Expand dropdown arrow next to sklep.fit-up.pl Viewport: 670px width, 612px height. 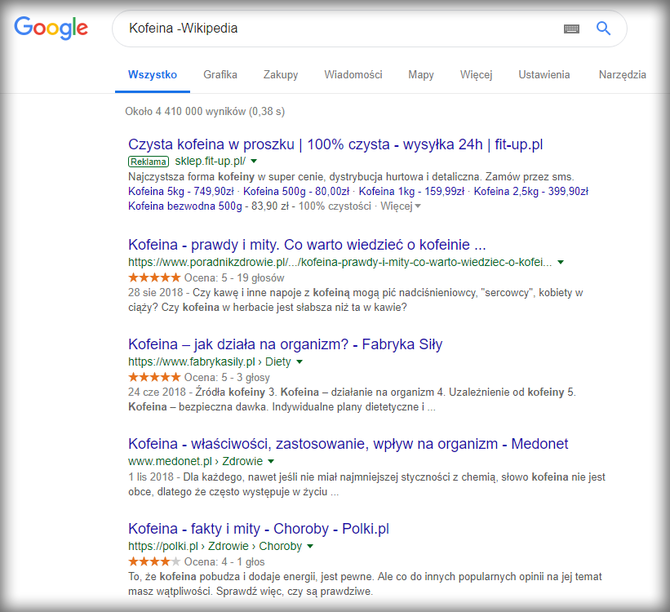pyautogui.click(x=254, y=161)
